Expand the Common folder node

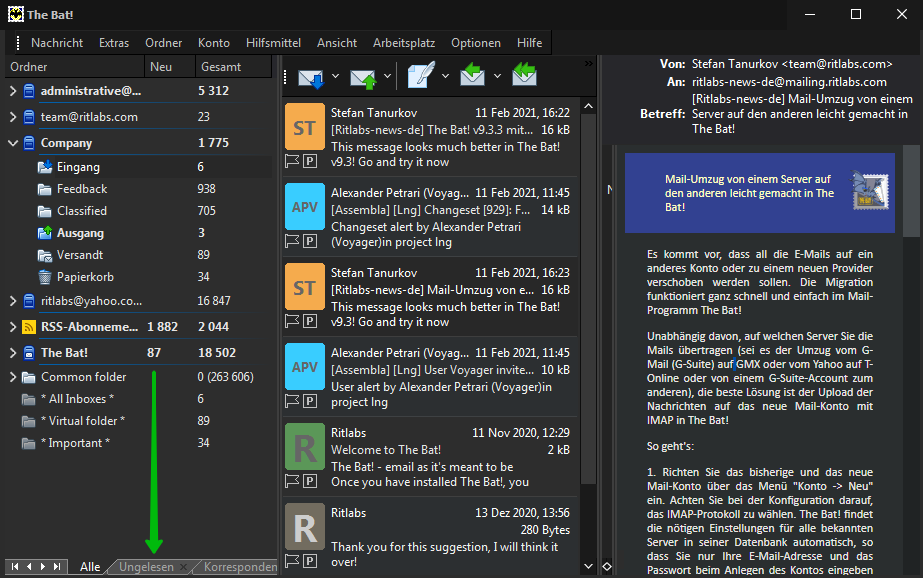tap(13, 377)
